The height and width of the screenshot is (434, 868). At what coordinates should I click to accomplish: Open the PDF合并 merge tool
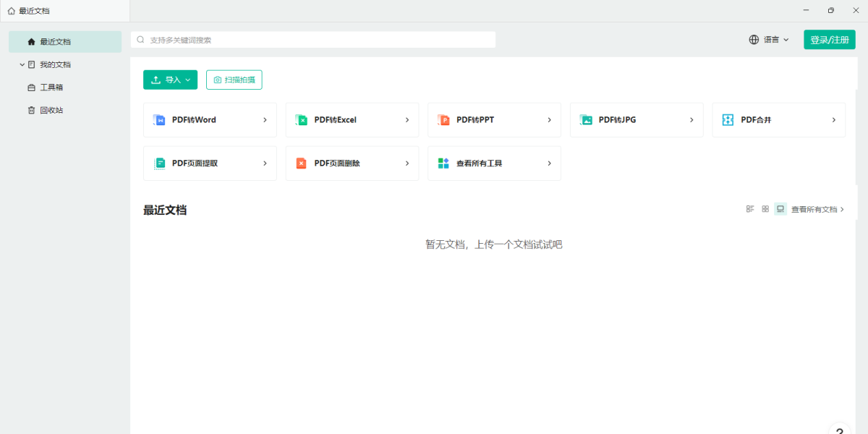tap(779, 120)
